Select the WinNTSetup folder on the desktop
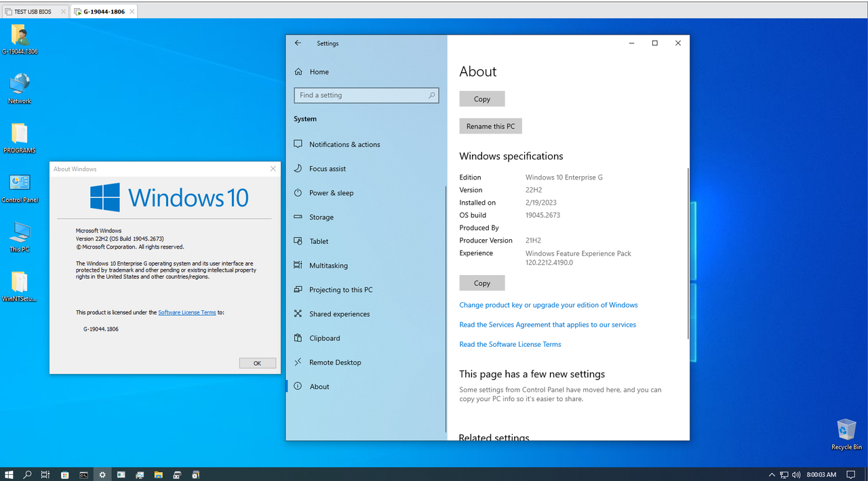This screenshot has width=868, height=481. 20,287
